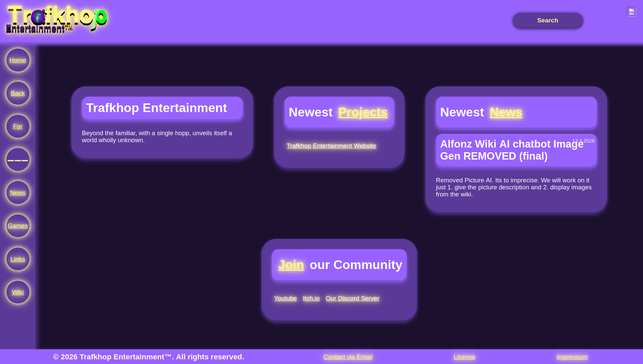Click Contact via Email footer link
Viewport: 643px width, 364px height.
pos(348,357)
